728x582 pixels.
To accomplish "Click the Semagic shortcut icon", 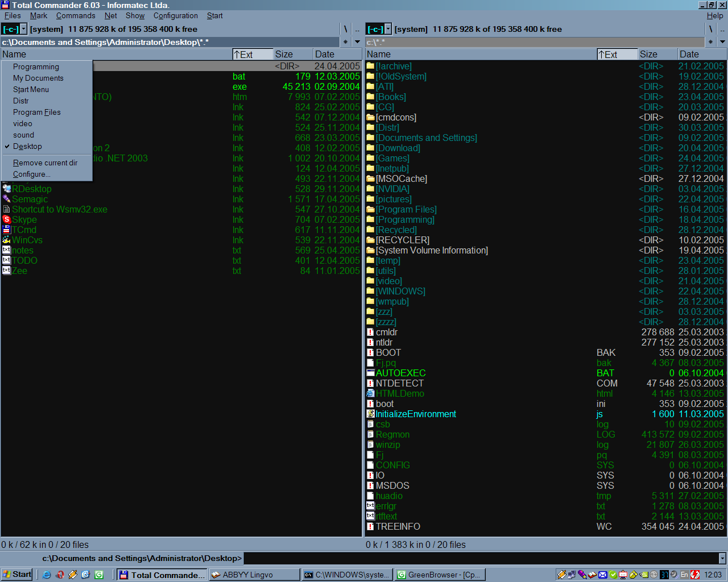I will pyautogui.click(x=7, y=199).
